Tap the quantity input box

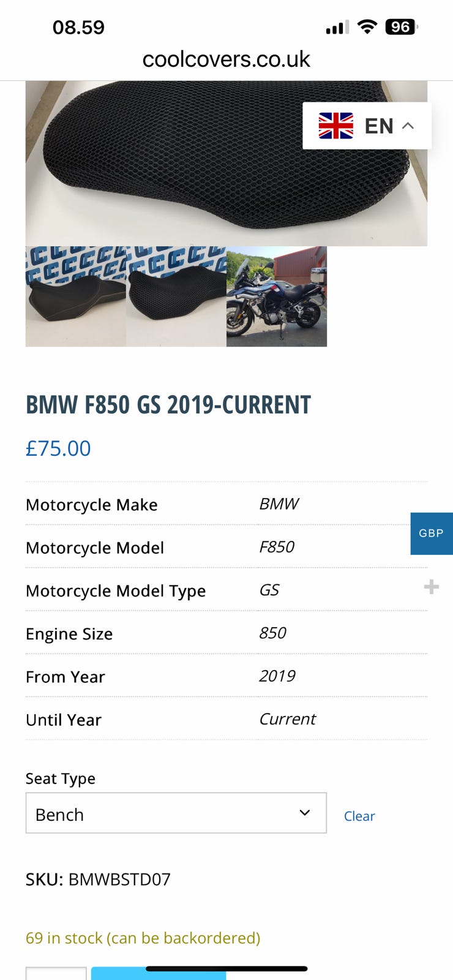click(x=56, y=973)
